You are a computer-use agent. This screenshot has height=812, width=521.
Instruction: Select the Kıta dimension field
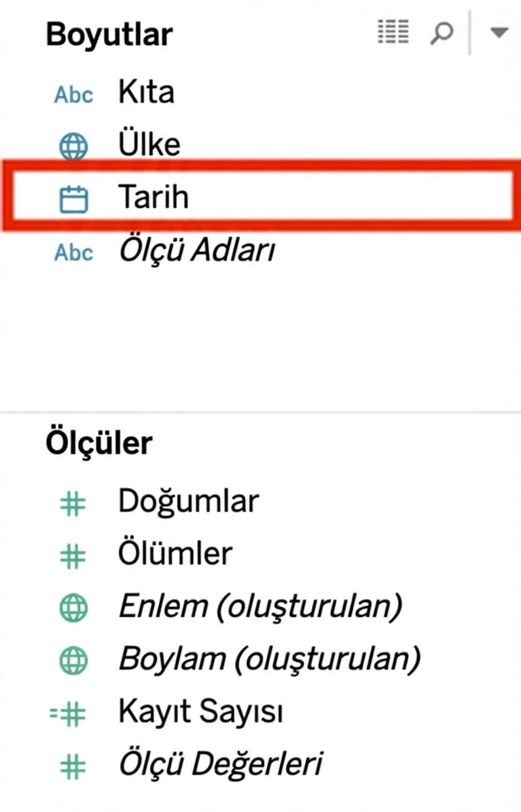(147, 93)
